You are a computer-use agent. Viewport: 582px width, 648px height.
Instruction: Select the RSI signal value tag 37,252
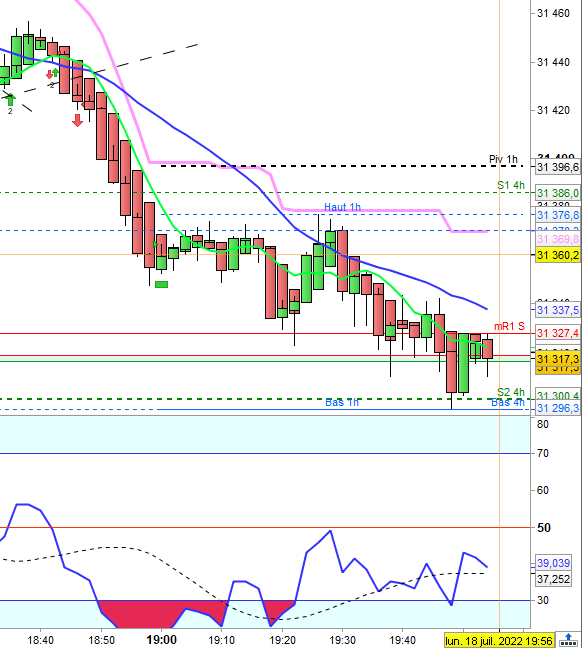553,579
